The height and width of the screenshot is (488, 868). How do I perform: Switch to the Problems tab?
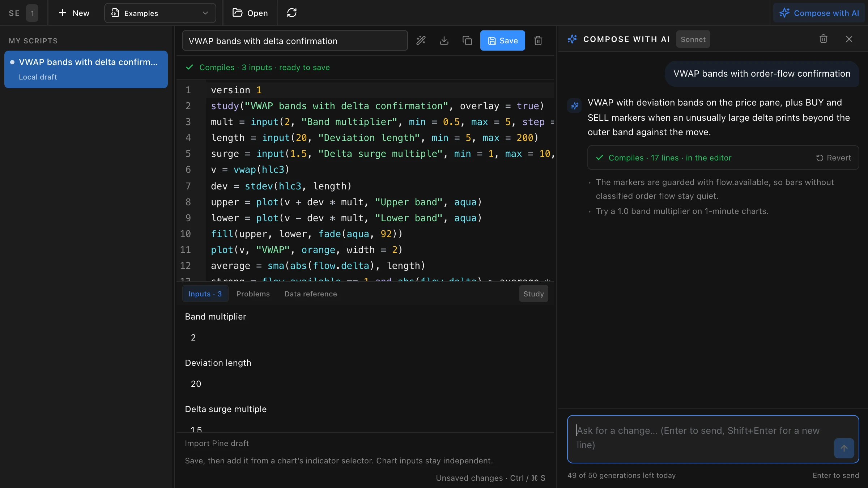coord(253,294)
